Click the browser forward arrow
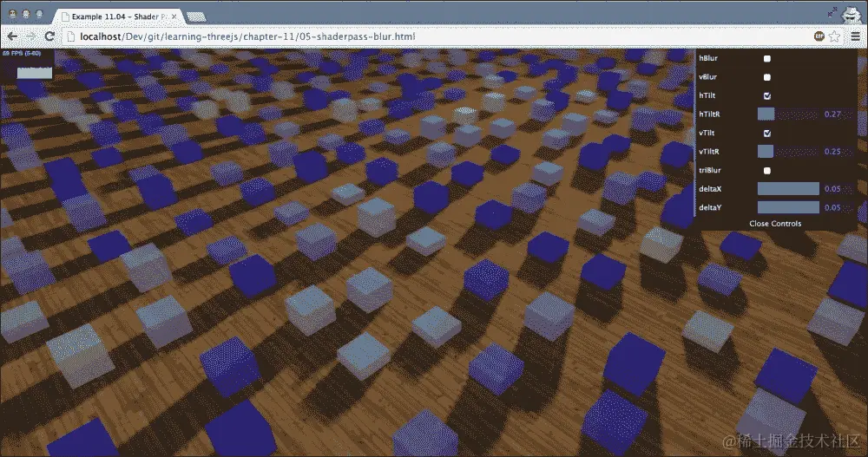868x457 pixels. coord(31,36)
